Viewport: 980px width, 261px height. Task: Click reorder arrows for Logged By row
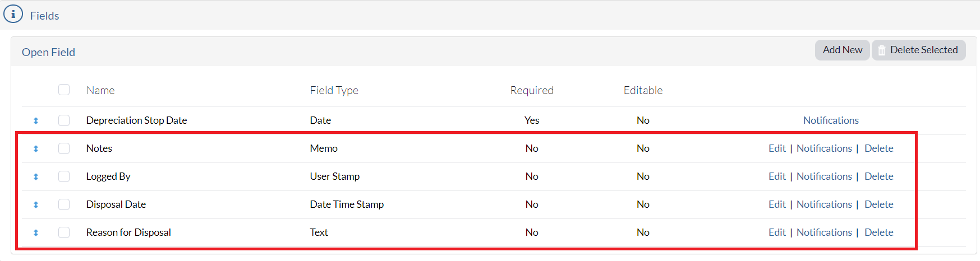[36, 176]
